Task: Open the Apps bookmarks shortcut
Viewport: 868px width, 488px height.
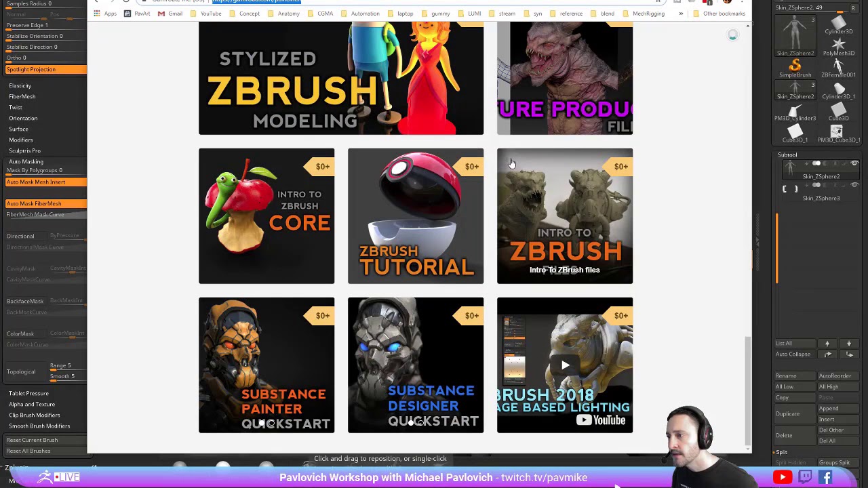Action: [x=105, y=14]
